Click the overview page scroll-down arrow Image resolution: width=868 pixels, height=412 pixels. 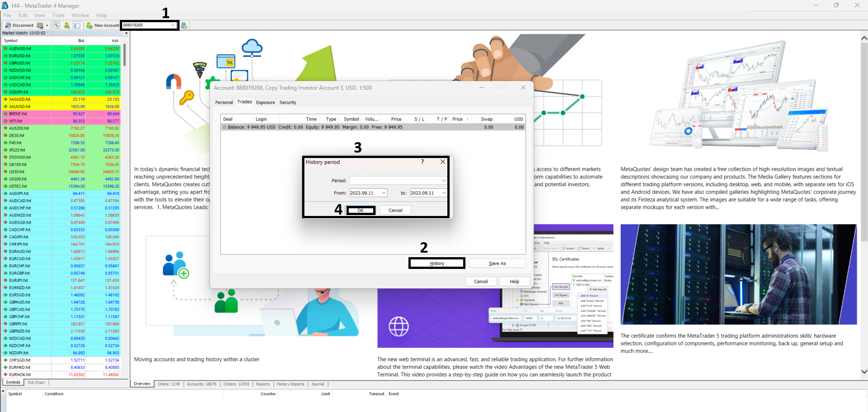click(864, 372)
